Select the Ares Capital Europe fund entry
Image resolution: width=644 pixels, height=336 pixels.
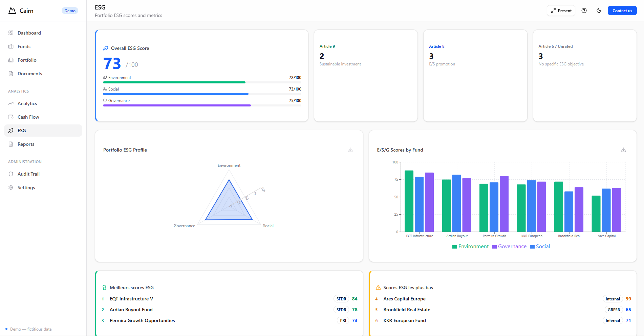click(404, 299)
